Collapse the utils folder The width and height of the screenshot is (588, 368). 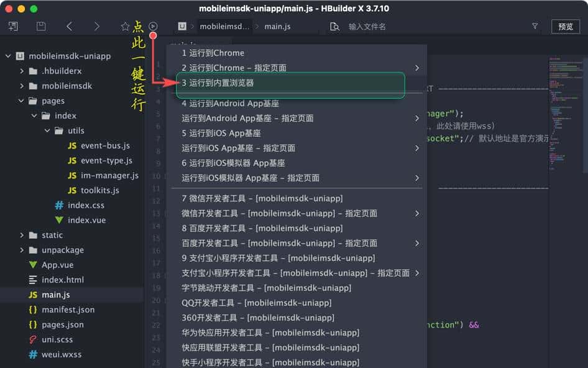click(x=47, y=131)
